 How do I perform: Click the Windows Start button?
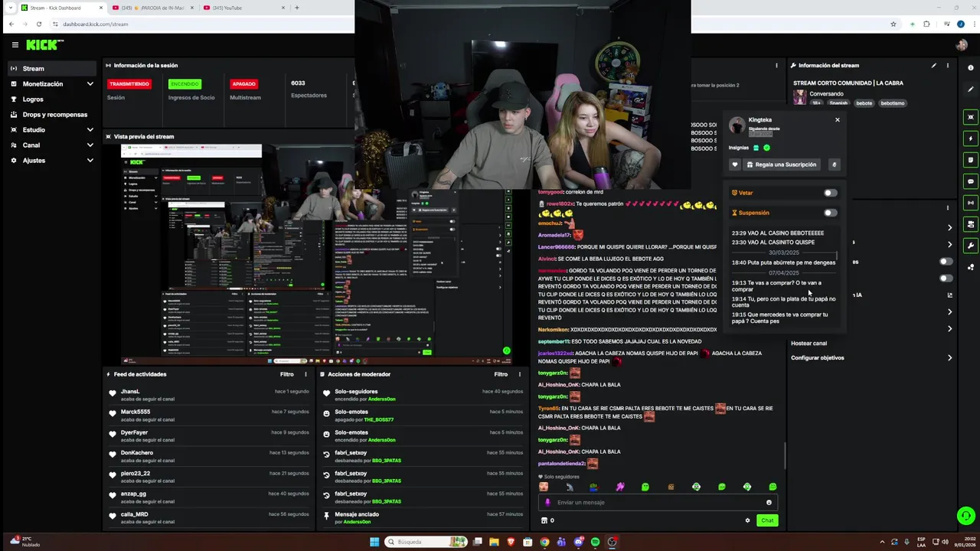[x=374, y=542]
